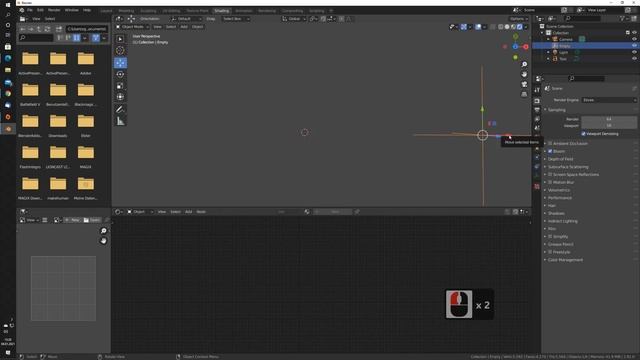Image resolution: width=640 pixels, height=360 pixels.
Task: Select the Cursor tool in the viewport toolbar
Action: point(120,51)
